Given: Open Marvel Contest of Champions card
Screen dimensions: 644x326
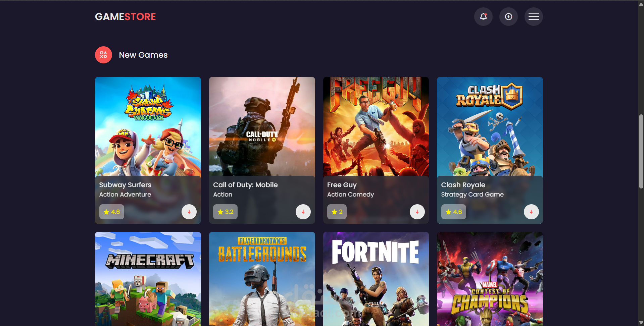Looking at the screenshot, I should click(x=490, y=279).
